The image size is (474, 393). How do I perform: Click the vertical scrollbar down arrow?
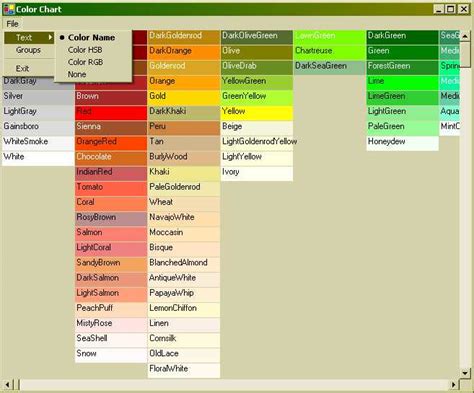coord(465,373)
